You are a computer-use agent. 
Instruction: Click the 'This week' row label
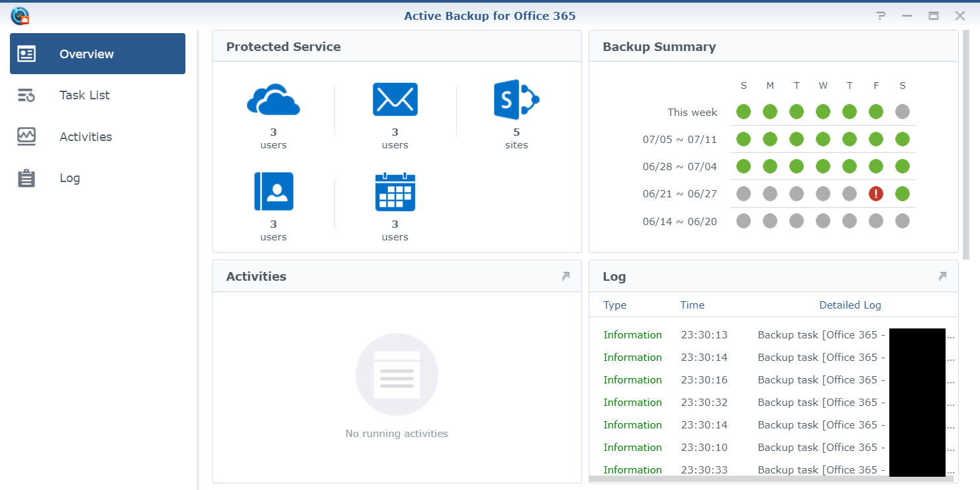pos(692,112)
